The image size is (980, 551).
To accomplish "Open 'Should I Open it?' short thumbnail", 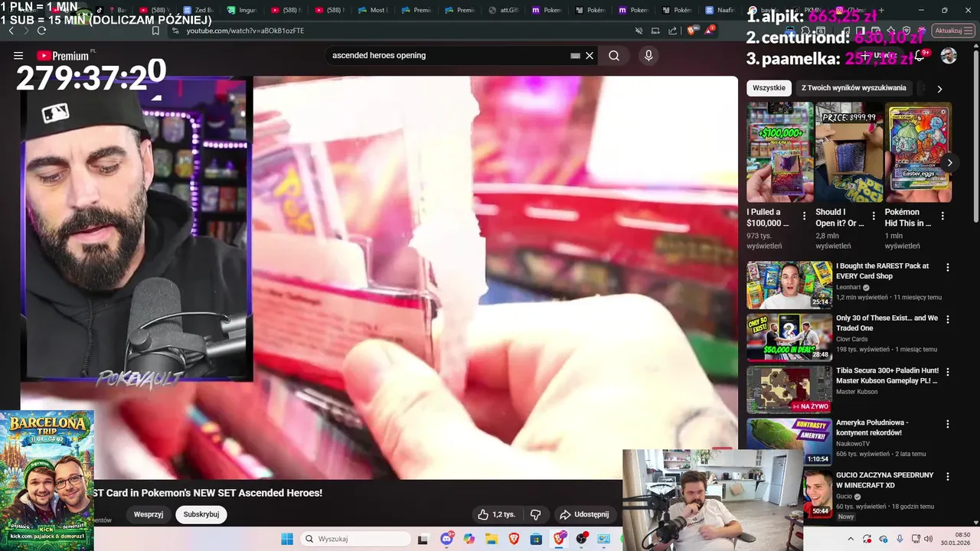I will coord(849,153).
